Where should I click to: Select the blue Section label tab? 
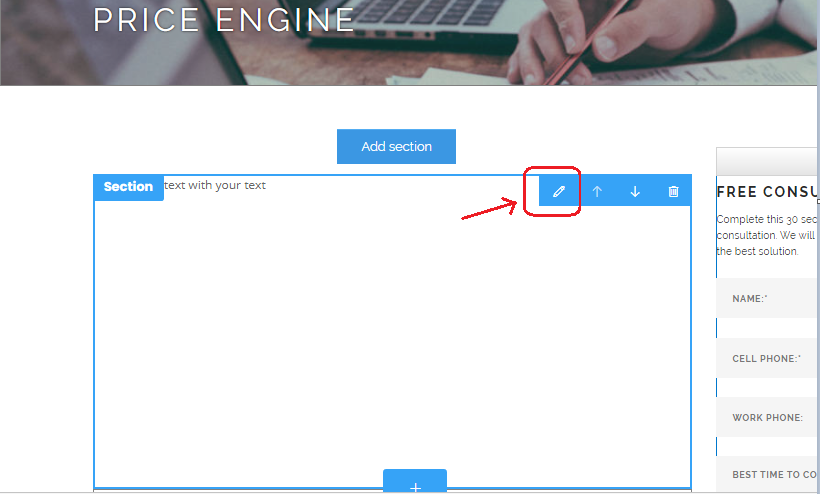point(128,187)
